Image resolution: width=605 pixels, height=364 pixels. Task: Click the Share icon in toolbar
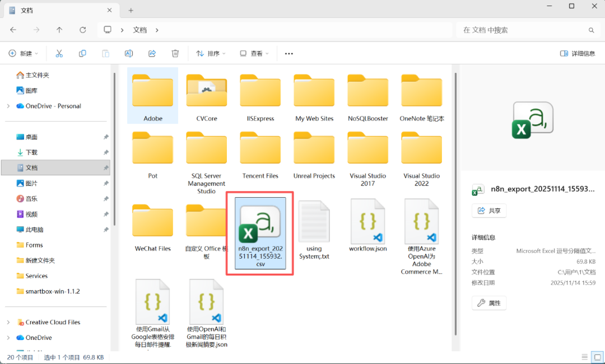tap(152, 53)
